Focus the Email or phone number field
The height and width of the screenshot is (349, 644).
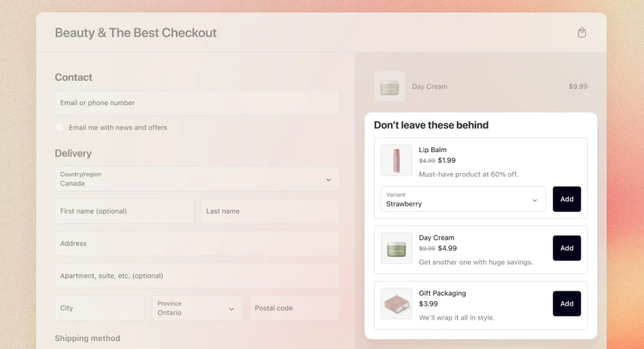click(197, 103)
